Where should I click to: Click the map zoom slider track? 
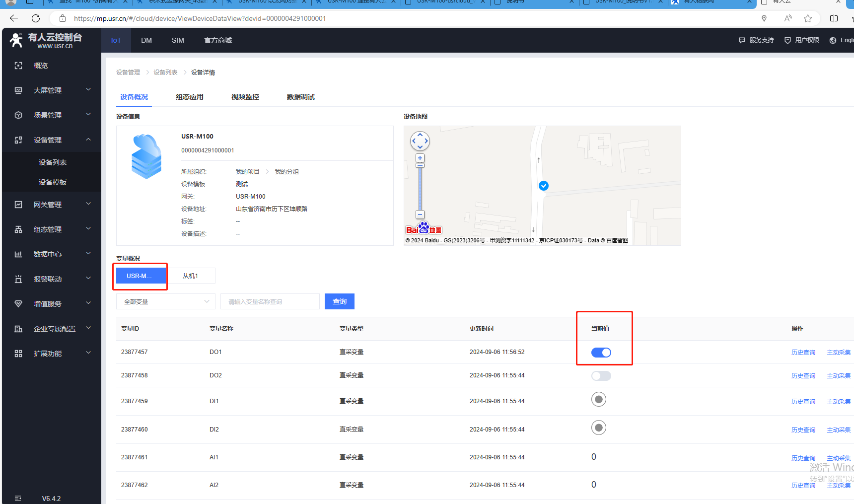click(x=420, y=189)
